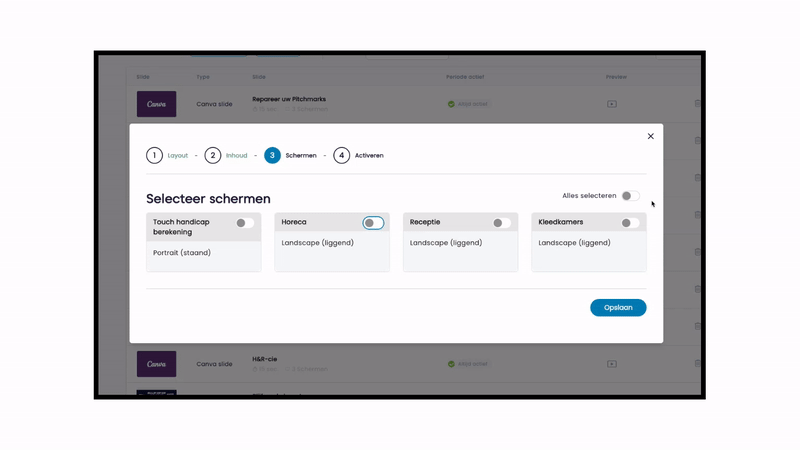The image size is (800, 450).
Task: Open Canva thumbnail for H&R-cie slide
Action: (x=156, y=364)
